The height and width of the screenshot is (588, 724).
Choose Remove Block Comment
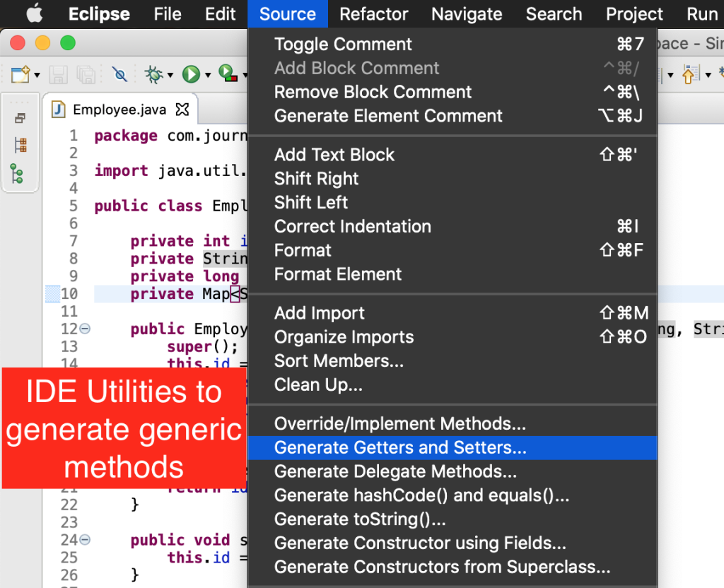tap(452, 92)
